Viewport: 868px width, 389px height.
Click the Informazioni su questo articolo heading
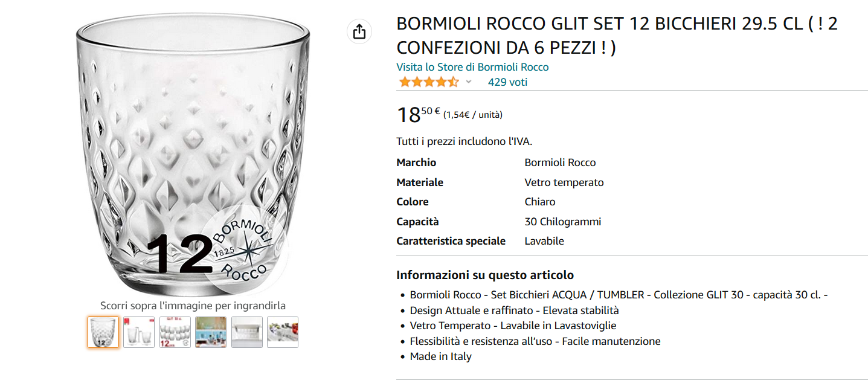pyautogui.click(x=485, y=275)
